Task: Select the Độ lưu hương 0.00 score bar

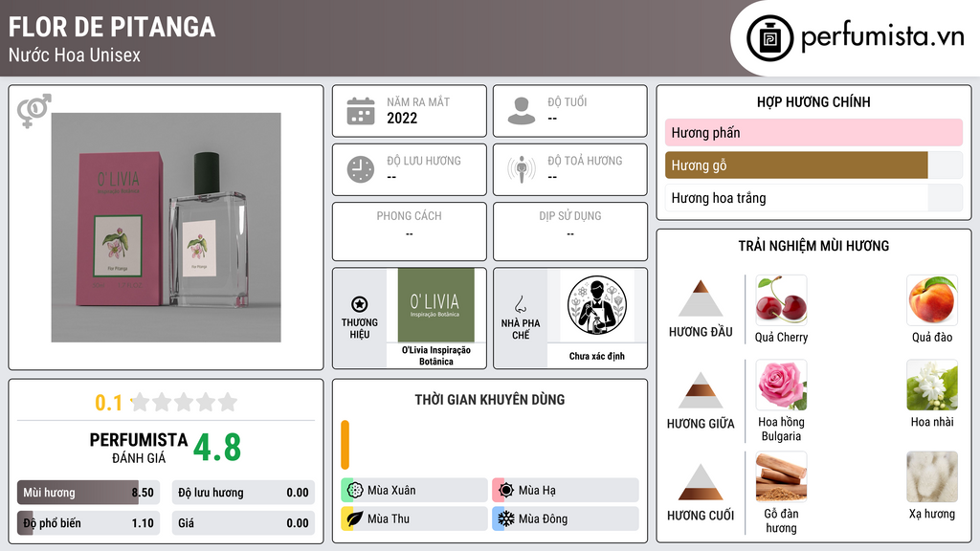Action: [x=243, y=493]
